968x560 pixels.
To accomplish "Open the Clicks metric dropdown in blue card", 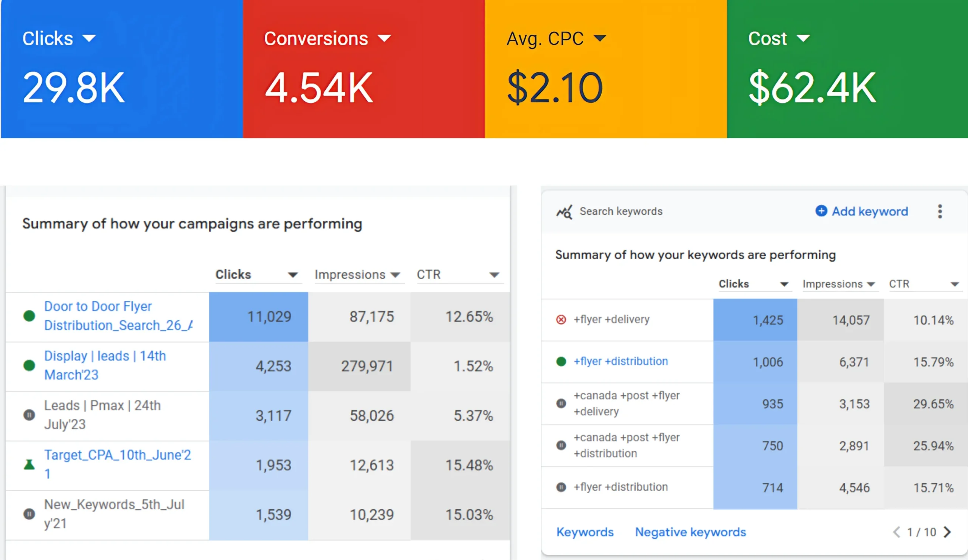I will [x=89, y=39].
